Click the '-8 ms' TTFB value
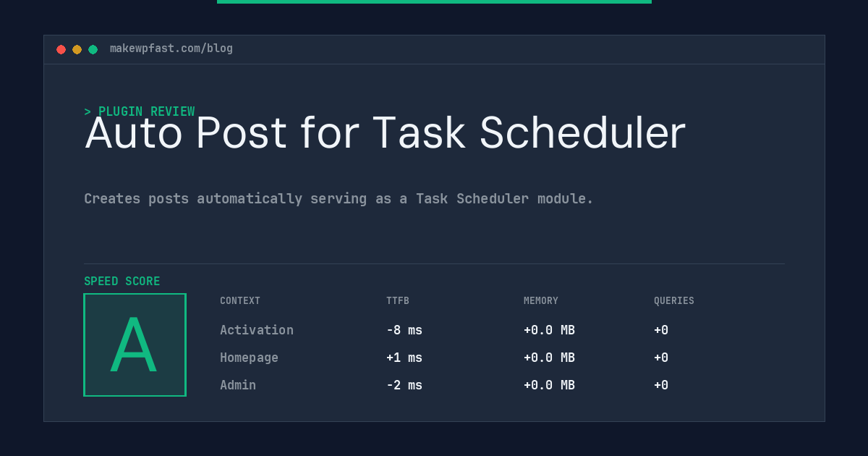The width and height of the screenshot is (868, 456). click(404, 330)
